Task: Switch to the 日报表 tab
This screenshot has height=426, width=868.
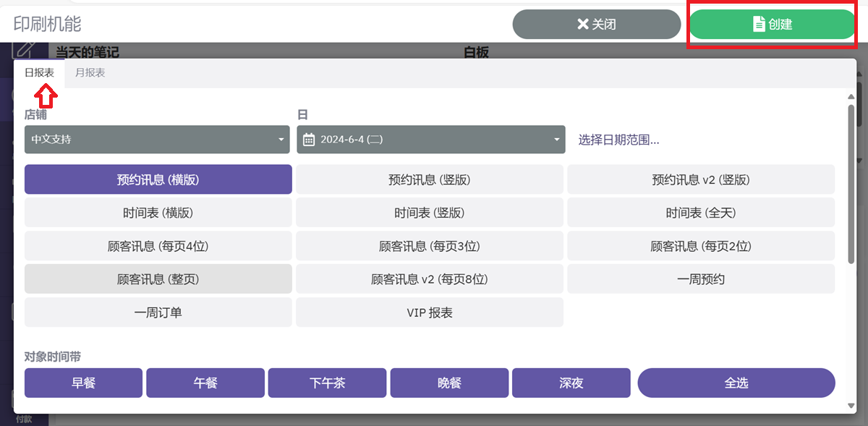Action: click(39, 73)
